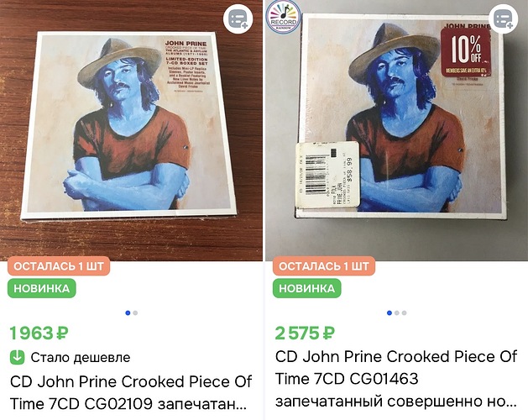
Task: Add left CD listing to compare list
Action: [238, 18]
